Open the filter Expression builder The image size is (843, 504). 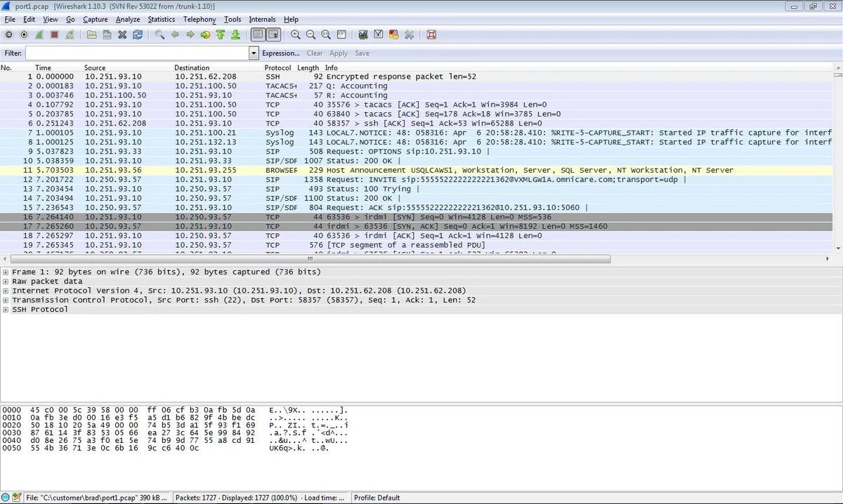click(280, 53)
